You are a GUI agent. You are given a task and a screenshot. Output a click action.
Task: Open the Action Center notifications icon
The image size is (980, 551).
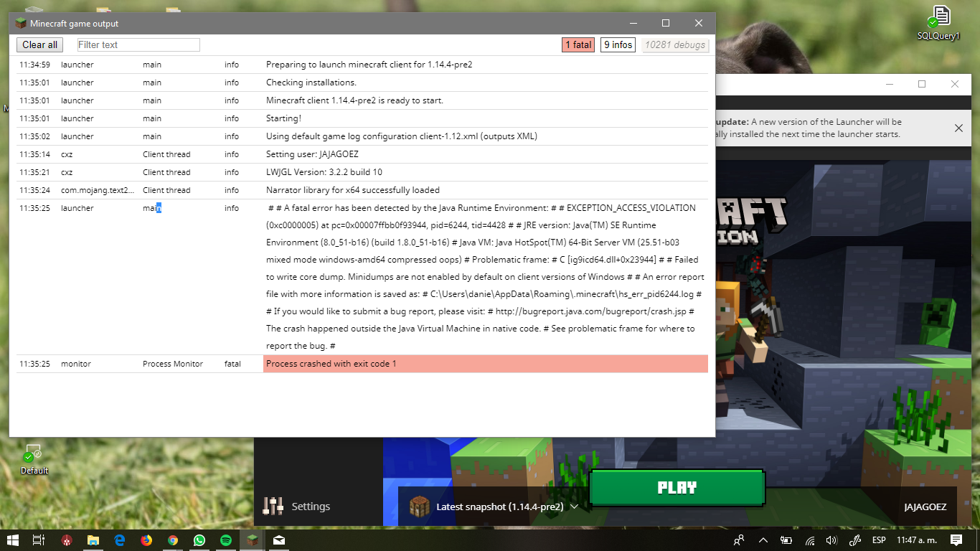956,540
